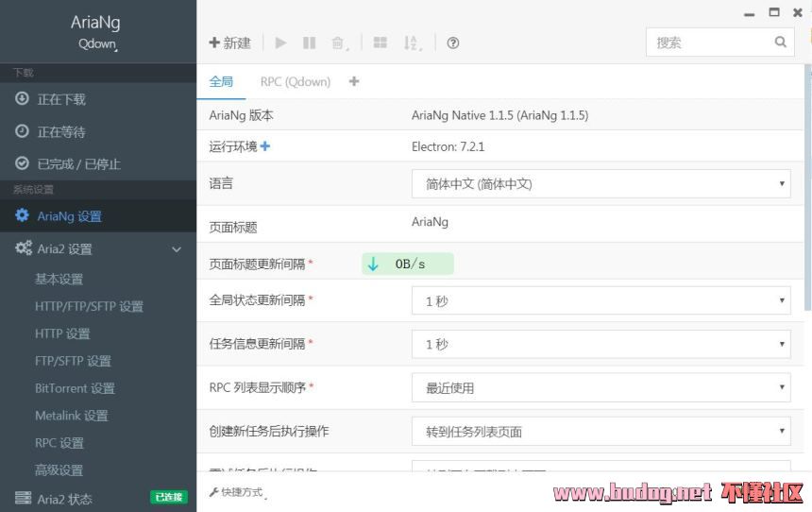This screenshot has width=812, height=512.
Task: Open 基本设置 under Aria2 settings
Action: [59, 280]
